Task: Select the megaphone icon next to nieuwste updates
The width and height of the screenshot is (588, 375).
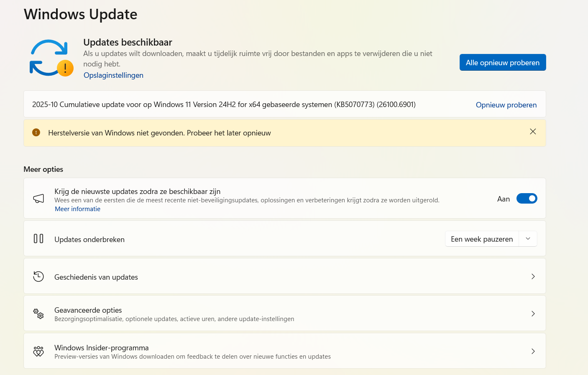Action: tap(38, 198)
